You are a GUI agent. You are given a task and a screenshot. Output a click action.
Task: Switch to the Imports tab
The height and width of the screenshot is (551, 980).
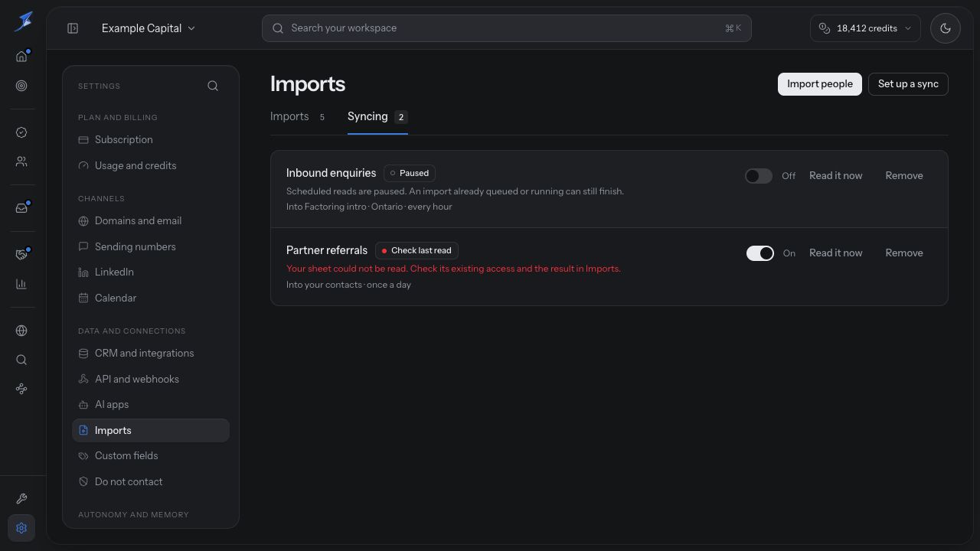pyautogui.click(x=298, y=117)
